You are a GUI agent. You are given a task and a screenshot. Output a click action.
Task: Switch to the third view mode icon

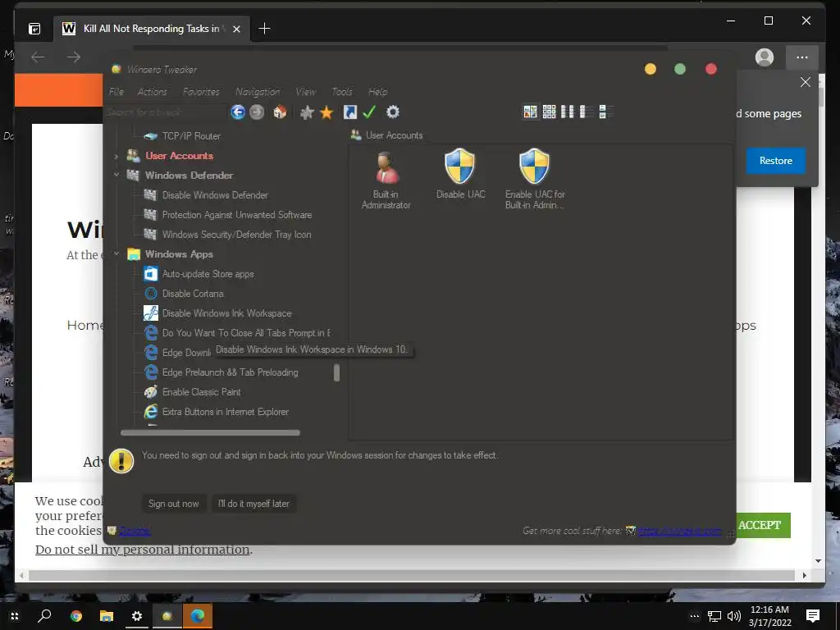click(568, 112)
